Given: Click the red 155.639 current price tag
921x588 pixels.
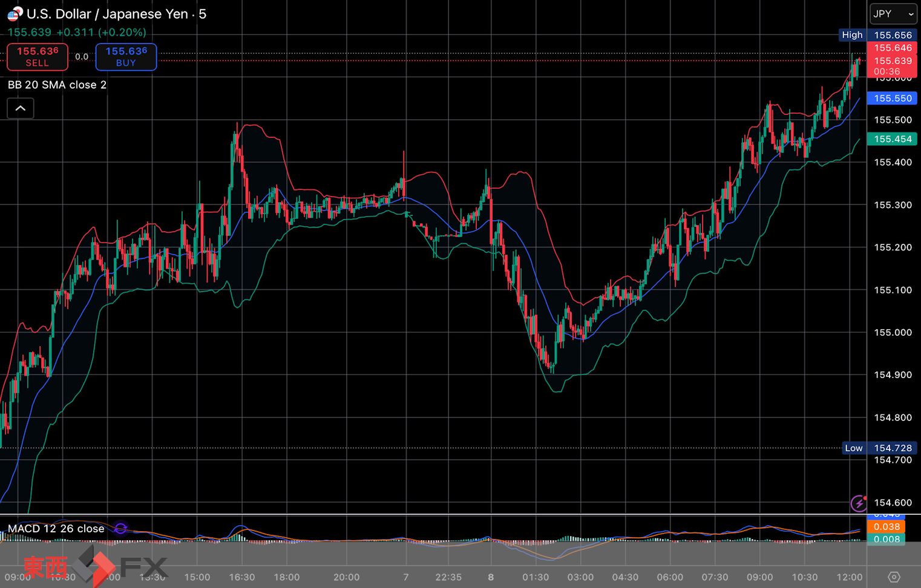Looking at the screenshot, I should click(x=893, y=61).
